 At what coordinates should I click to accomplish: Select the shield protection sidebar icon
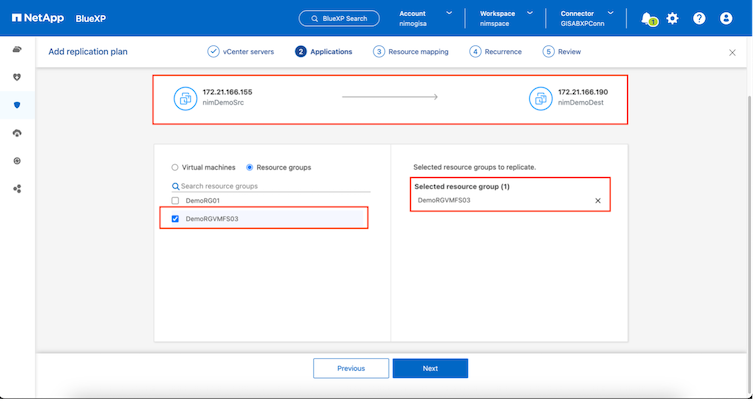[x=17, y=105]
